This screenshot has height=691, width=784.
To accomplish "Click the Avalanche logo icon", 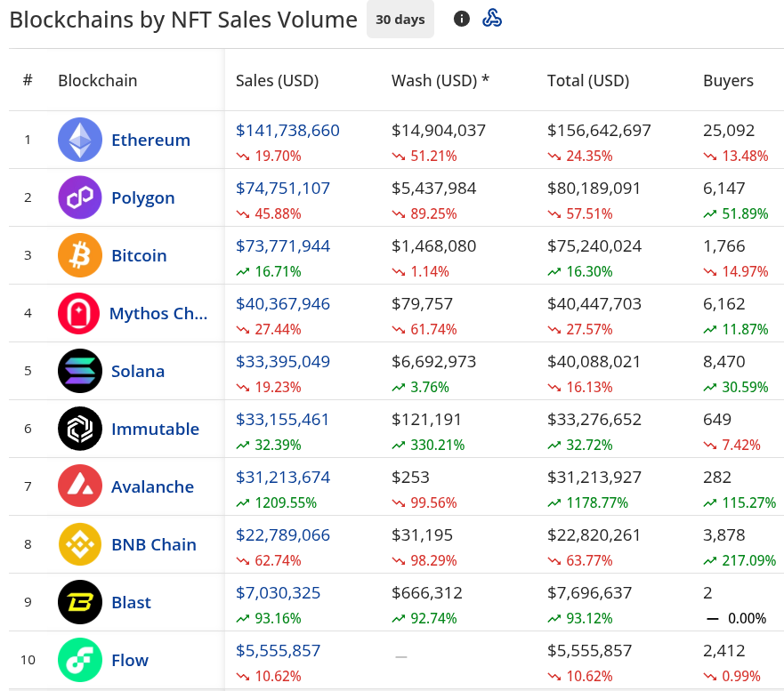I will [x=80, y=486].
